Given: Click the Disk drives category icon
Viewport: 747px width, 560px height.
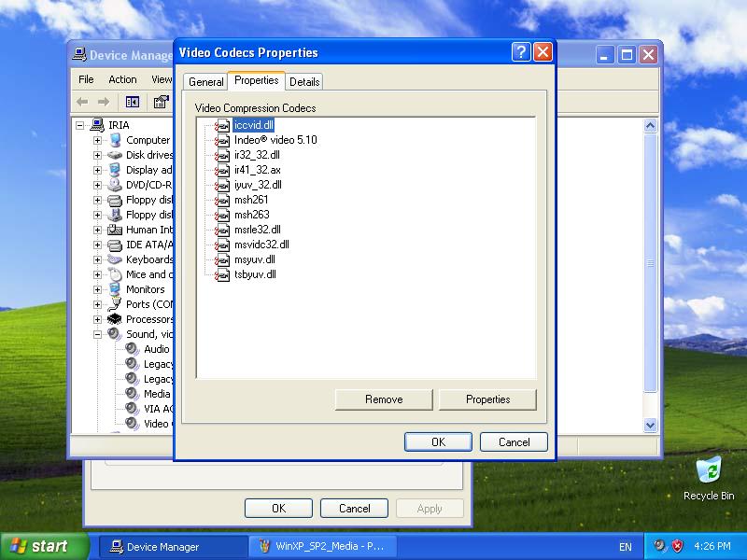Looking at the screenshot, I should point(115,155).
